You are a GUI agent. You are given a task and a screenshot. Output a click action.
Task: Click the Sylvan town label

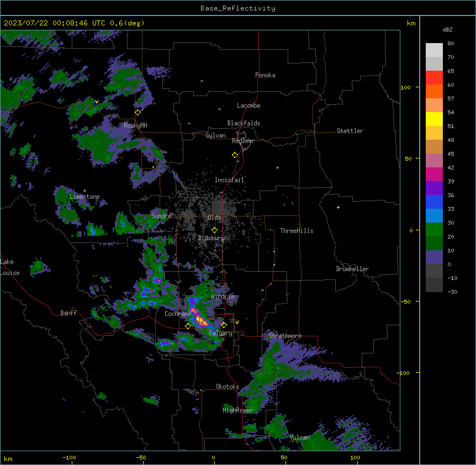(215, 135)
